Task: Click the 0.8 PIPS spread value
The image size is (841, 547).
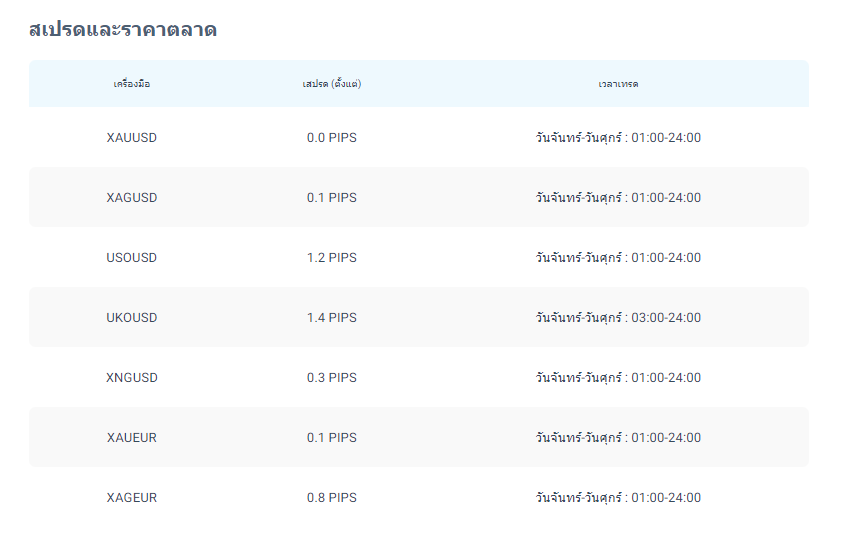Action: pyautogui.click(x=332, y=498)
